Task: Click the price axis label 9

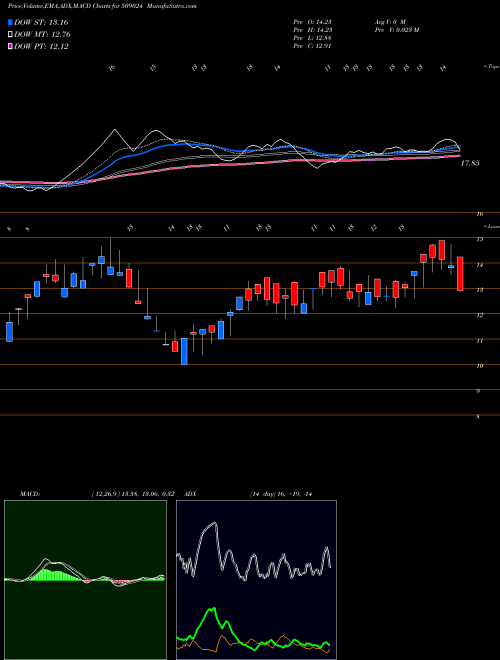Action: pos(479,391)
